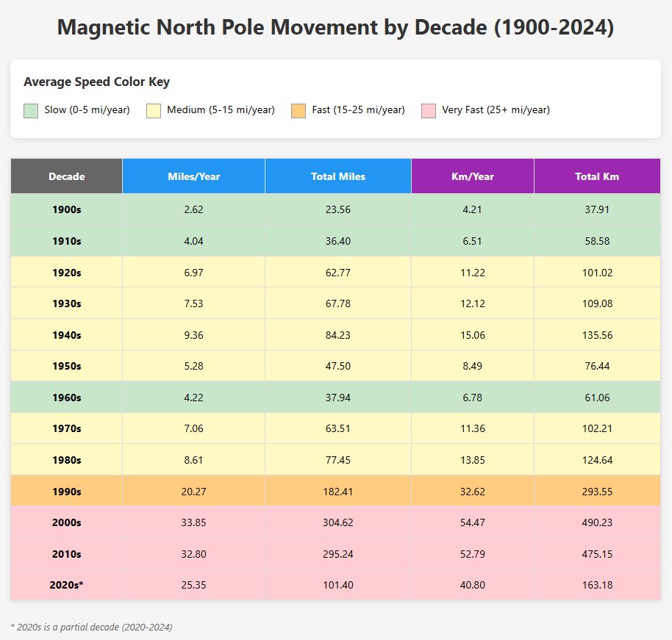
Task: Select the Miles/Year column header
Action: point(193,176)
